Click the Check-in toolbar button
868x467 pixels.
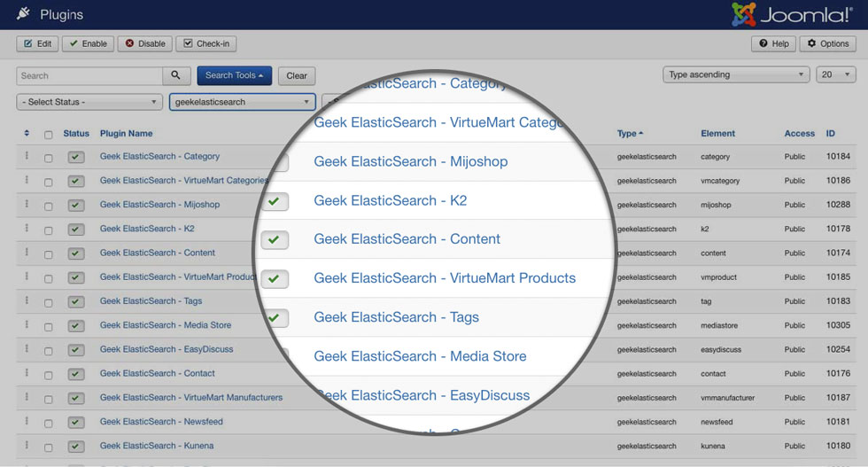point(205,43)
